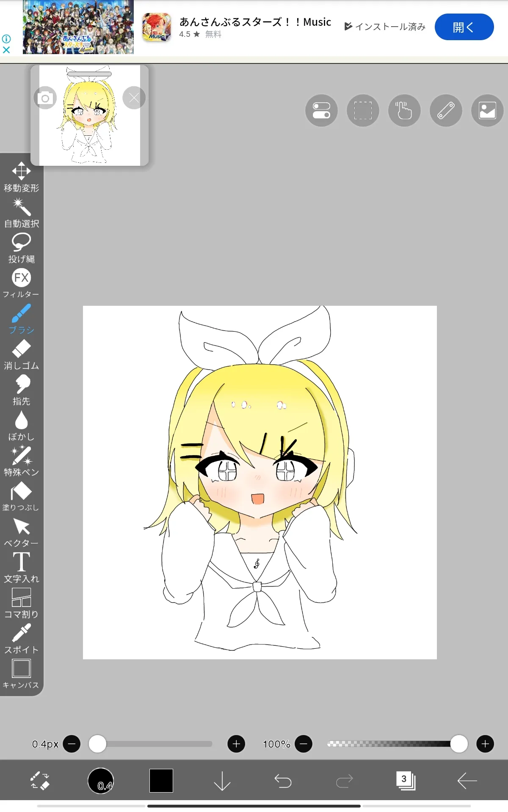508x812 pixels.
Task: Decrease opacity with minus button
Action: click(x=304, y=744)
